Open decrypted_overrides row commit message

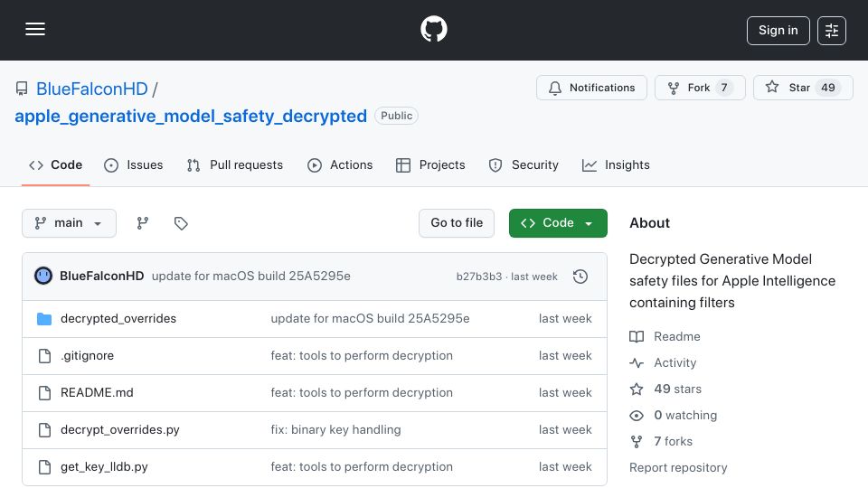click(x=370, y=318)
